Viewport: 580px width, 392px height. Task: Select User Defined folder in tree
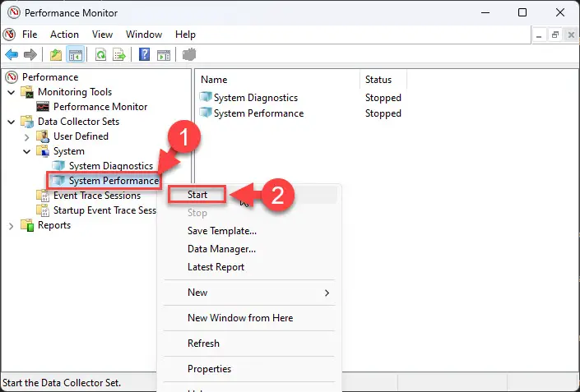pos(81,136)
